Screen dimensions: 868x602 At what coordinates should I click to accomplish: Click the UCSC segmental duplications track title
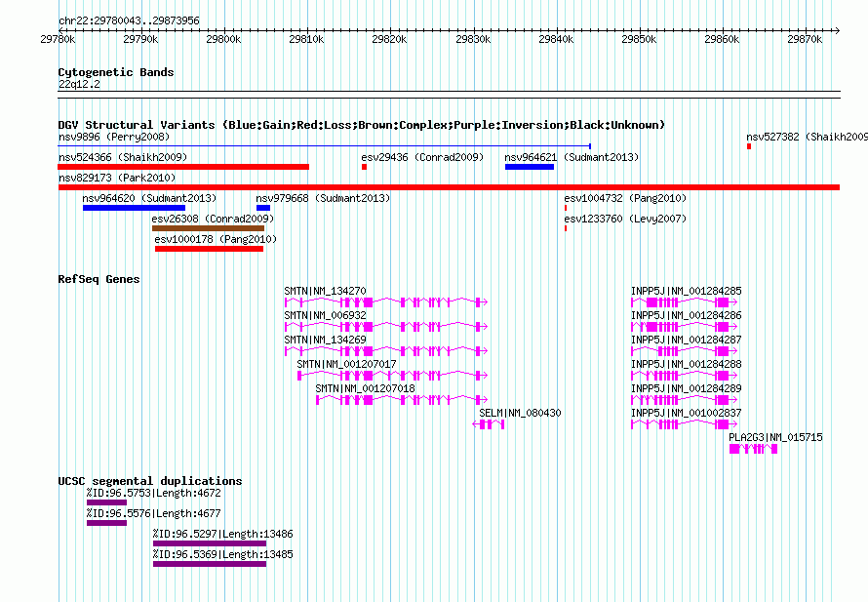click(x=150, y=481)
